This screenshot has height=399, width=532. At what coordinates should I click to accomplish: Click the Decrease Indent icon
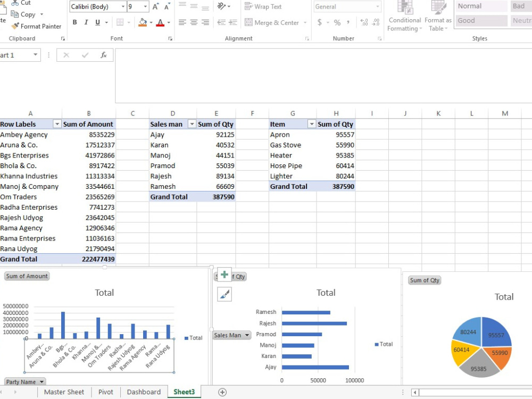coord(221,22)
